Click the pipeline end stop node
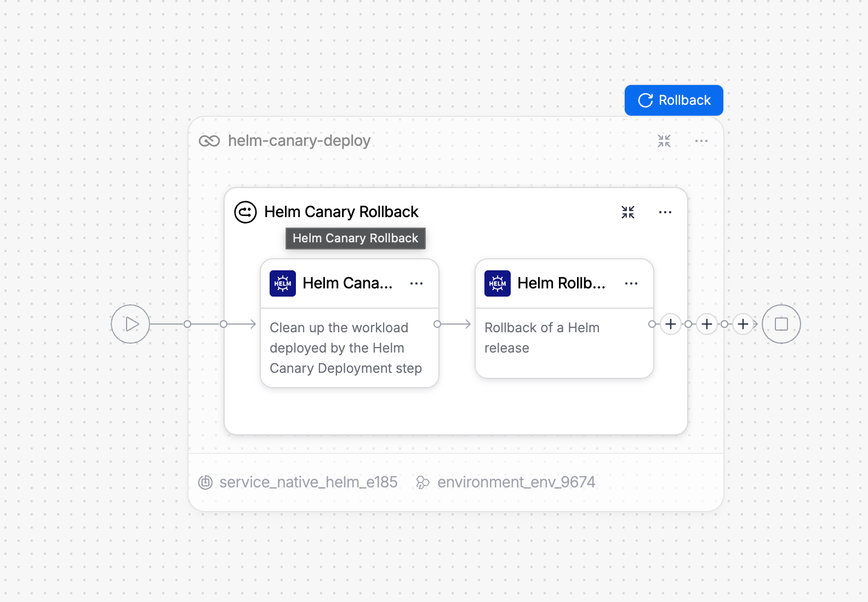Screen dimensions: 868x602 pyautogui.click(x=781, y=324)
